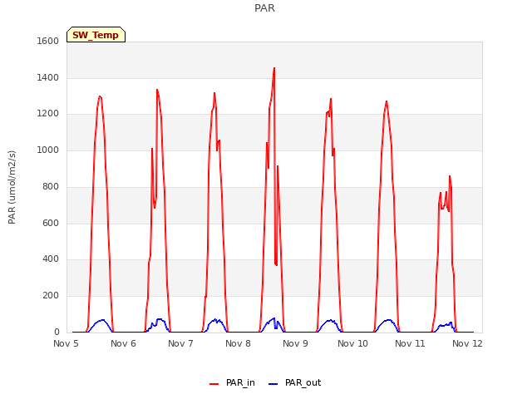Click the Nov 8 x-axis label
Viewport: 532px width, 399px height.
238,343
